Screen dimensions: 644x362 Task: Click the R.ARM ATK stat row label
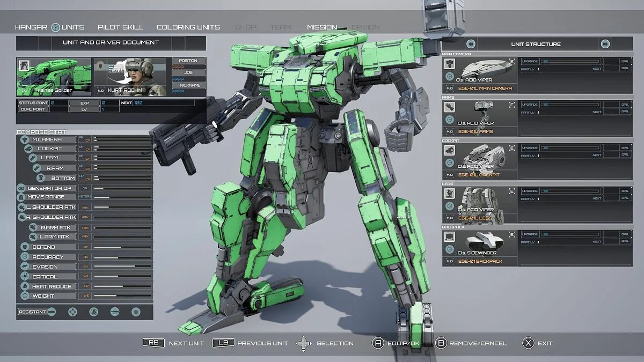pyautogui.click(x=57, y=227)
